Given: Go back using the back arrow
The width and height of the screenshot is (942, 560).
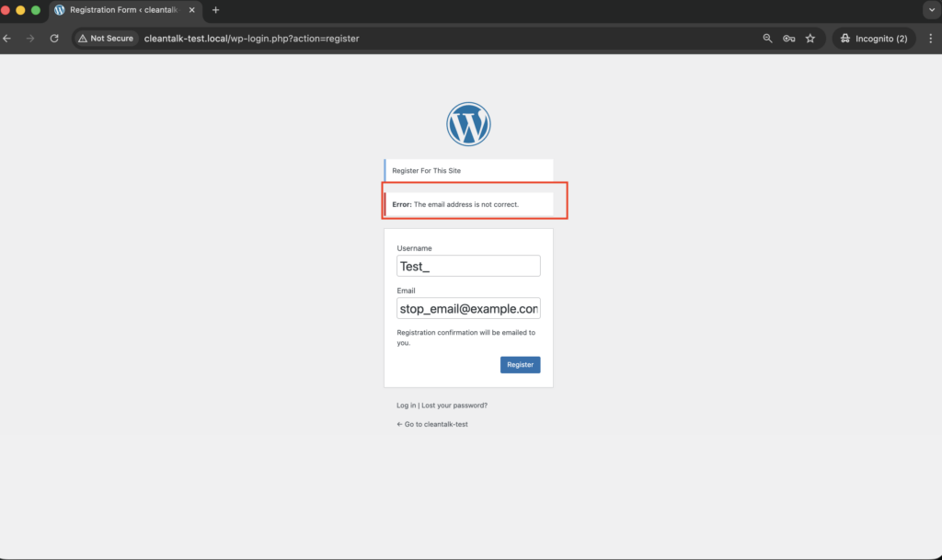Looking at the screenshot, I should coord(7,39).
